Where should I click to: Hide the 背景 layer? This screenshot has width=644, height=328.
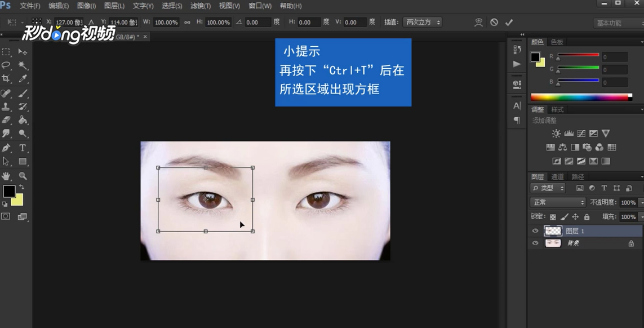[x=535, y=243]
